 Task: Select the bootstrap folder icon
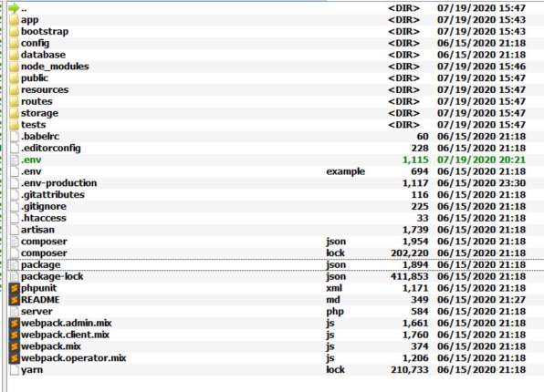coord(14,32)
